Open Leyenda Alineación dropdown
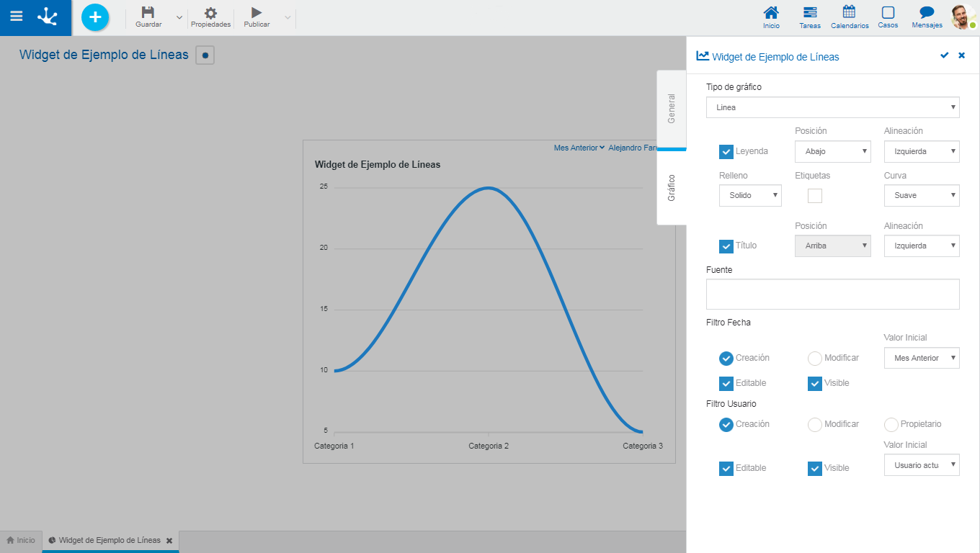 coord(922,151)
